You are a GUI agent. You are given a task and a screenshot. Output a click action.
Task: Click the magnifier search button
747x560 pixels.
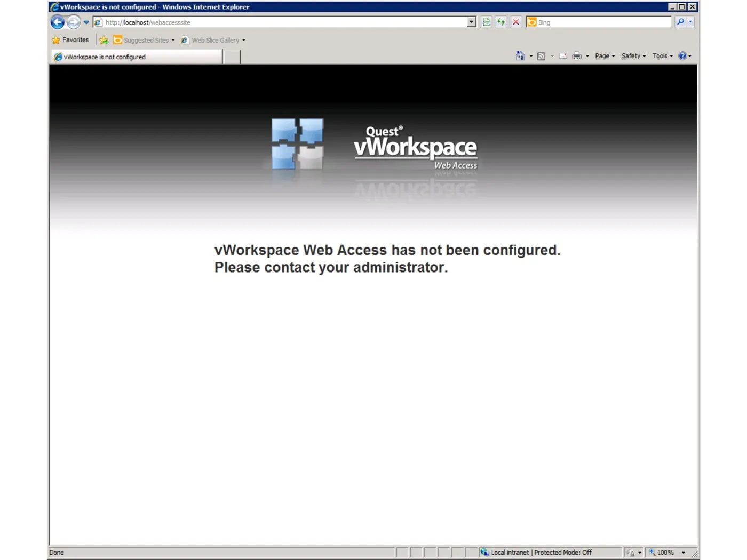click(x=680, y=22)
